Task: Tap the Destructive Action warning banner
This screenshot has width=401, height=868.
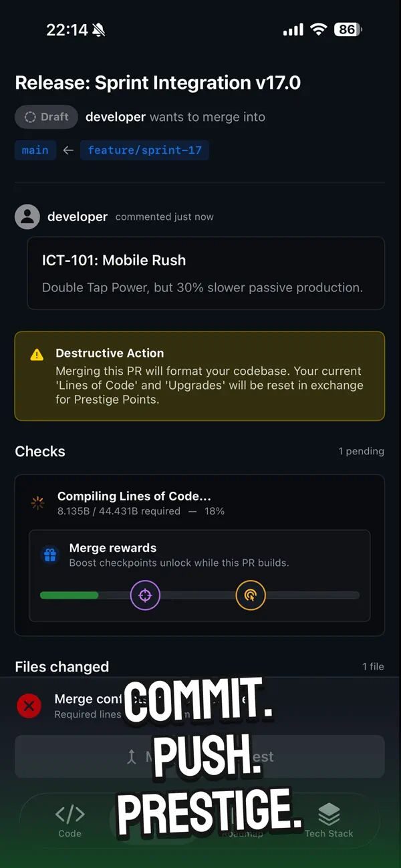Action: coord(200,376)
